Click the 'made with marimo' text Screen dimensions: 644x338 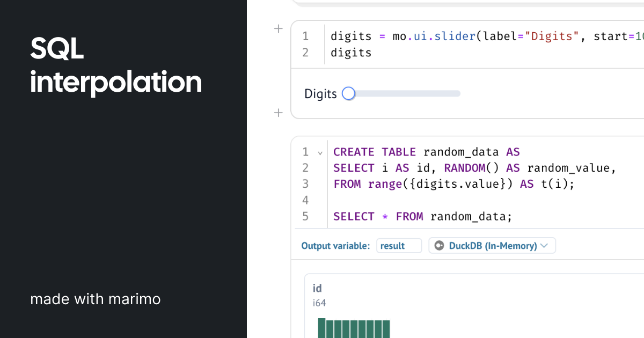(x=96, y=299)
